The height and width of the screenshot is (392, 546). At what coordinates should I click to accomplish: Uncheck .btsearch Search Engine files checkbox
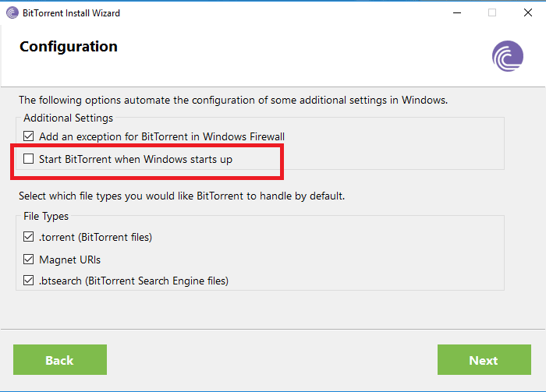pyautogui.click(x=29, y=281)
